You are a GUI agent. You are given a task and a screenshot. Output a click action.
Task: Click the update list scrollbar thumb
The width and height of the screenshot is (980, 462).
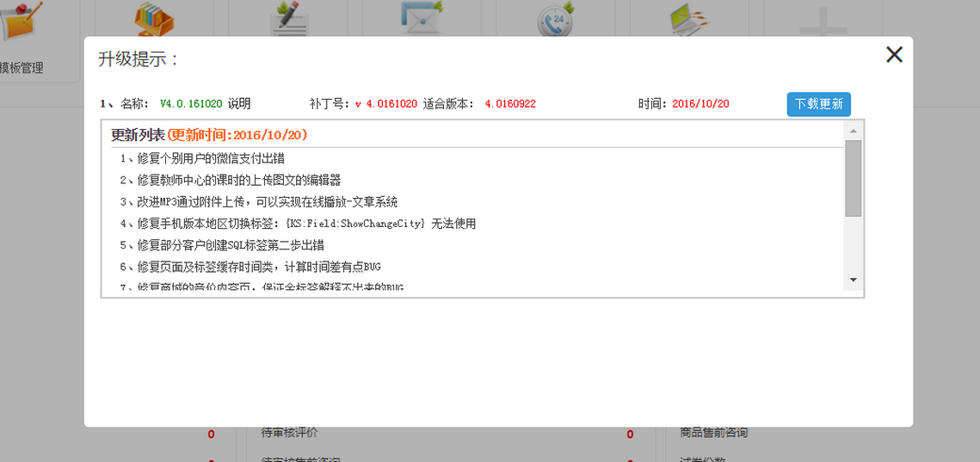(x=853, y=177)
